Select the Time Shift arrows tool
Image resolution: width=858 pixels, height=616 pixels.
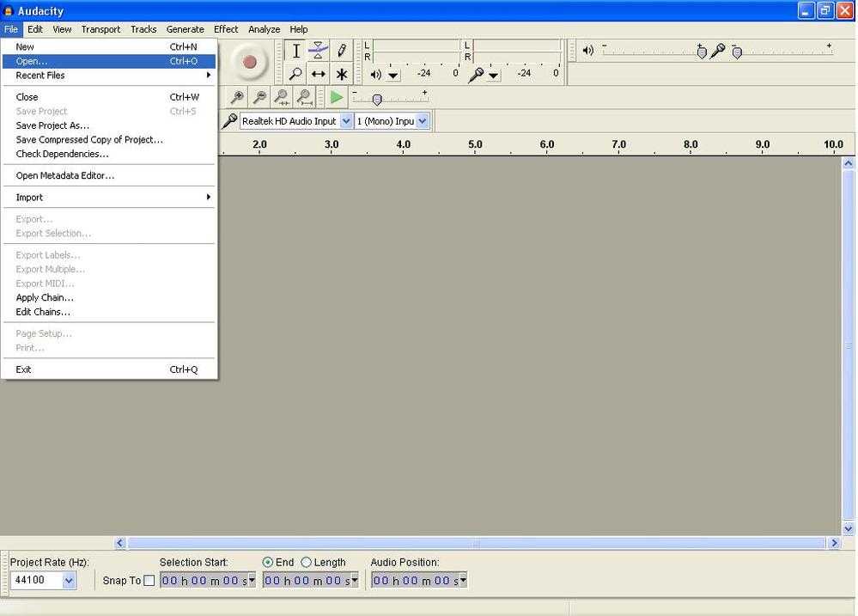tap(318, 73)
